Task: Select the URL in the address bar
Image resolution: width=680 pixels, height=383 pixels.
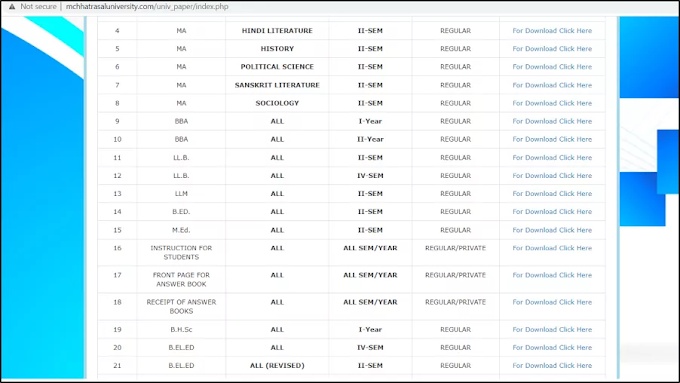Action: click(147, 7)
